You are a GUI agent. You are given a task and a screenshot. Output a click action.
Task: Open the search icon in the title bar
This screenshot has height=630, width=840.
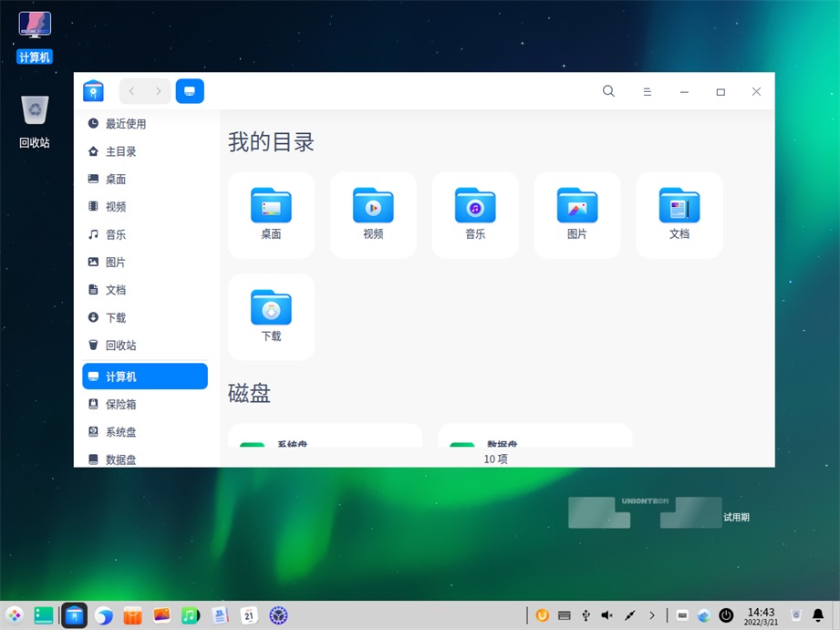[608, 91]
